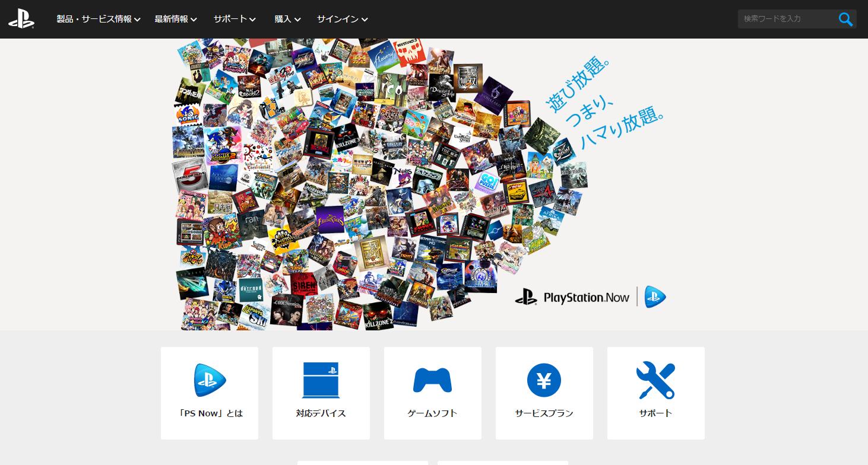Expand the サインイン menu chevron
The width and height of the screenshot is (868, 465).
(x=365, y=20)
